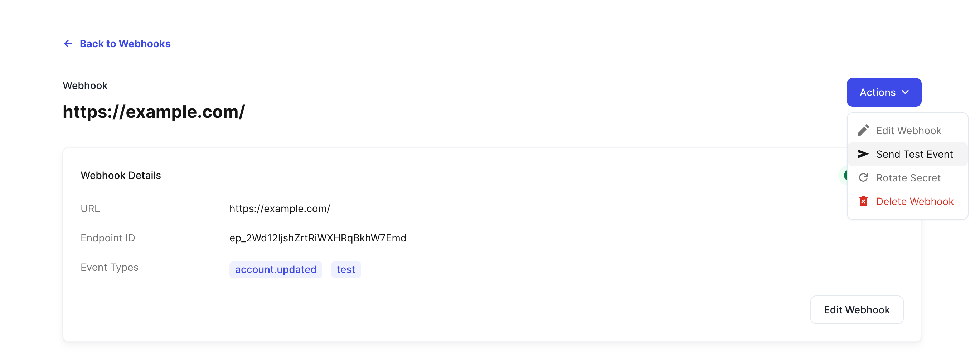Click the URL value https://example.com/
This screenshot has height=352, width=980.
click(280, 209)
